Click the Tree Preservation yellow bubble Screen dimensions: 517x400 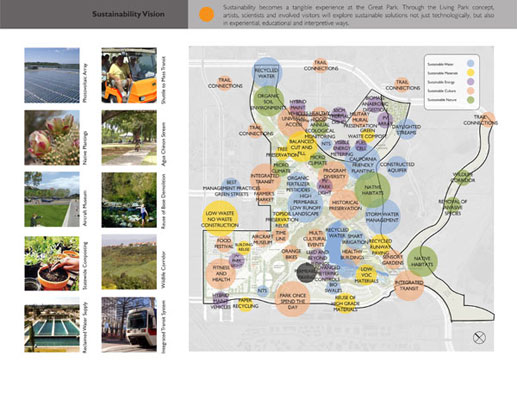(x=282, y=152)
